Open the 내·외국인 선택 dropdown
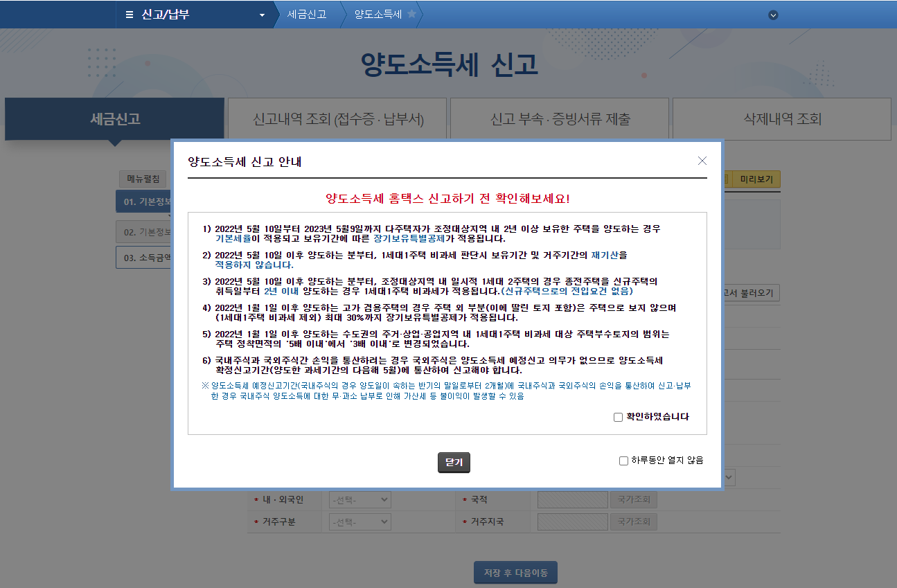Image resolution: width=897 pixels, height=588 pixels. pos(359,499)
